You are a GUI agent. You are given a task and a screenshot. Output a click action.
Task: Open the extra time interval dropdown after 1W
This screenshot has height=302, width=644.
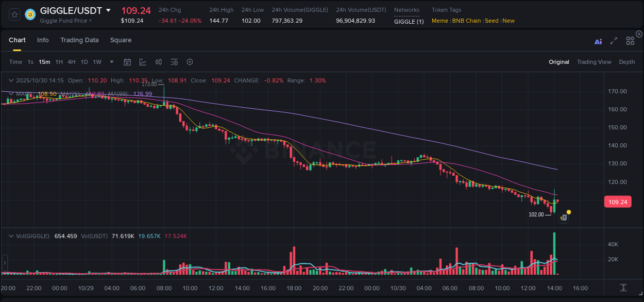click(x=111, y=61)
